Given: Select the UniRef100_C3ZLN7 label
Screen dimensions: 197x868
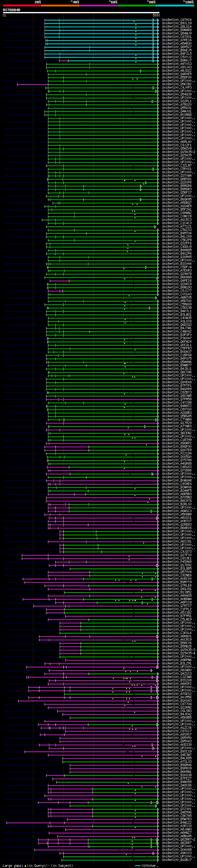Looking at the screenshot, I should 177,165.
